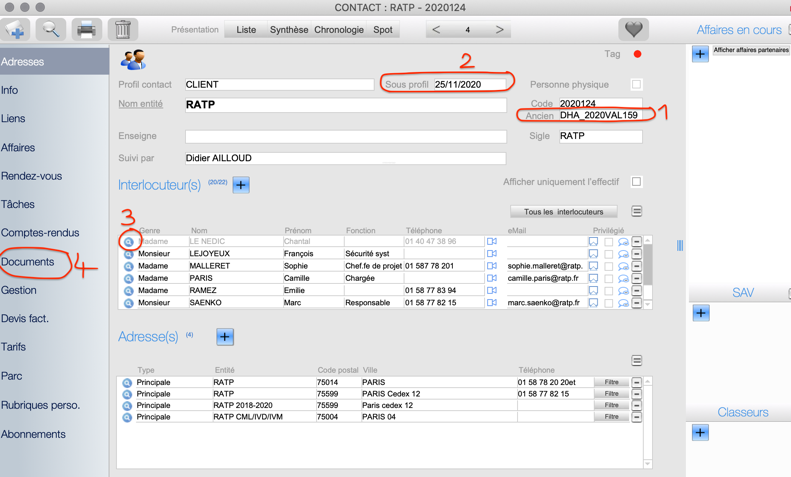Open the interlocuteurs list options menu
Image resolution: width=791 pixels, height=477 pixels.
click(x=637, y=212)
